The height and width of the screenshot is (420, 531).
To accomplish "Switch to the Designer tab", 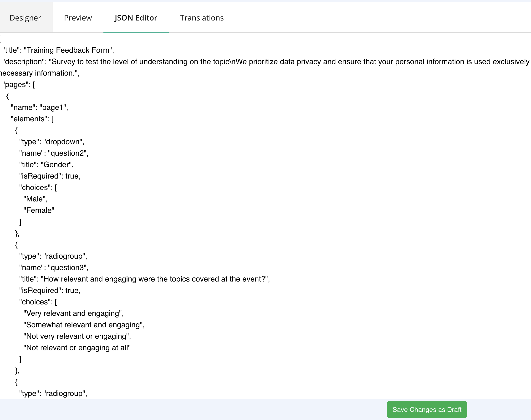I will pyautogui.click(x=25, y=18).
